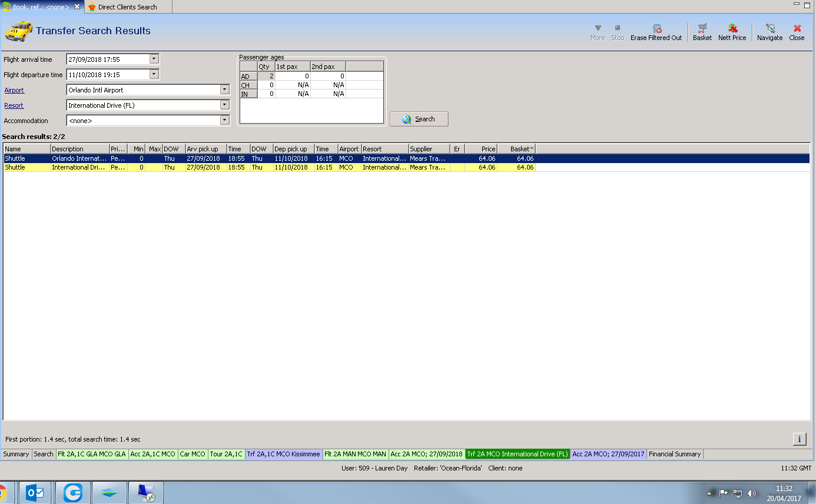Open the Tour 2A,1C tab
This screenshot has width=816, height=504.
[x=227, y=454]
